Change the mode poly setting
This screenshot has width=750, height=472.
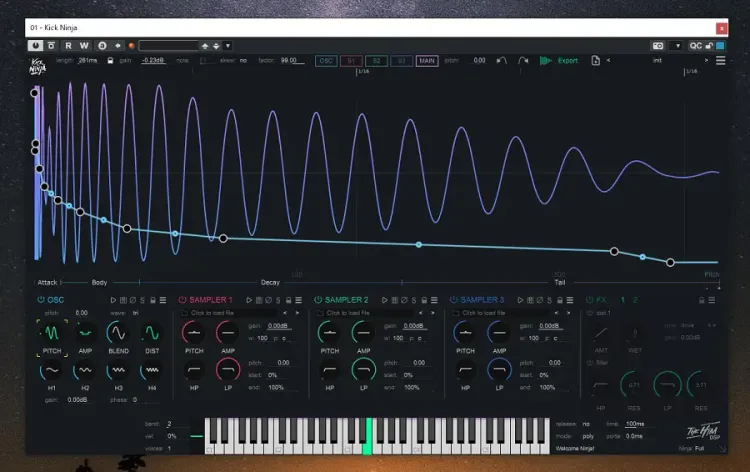pyautogui.click(x=588, y=436)
